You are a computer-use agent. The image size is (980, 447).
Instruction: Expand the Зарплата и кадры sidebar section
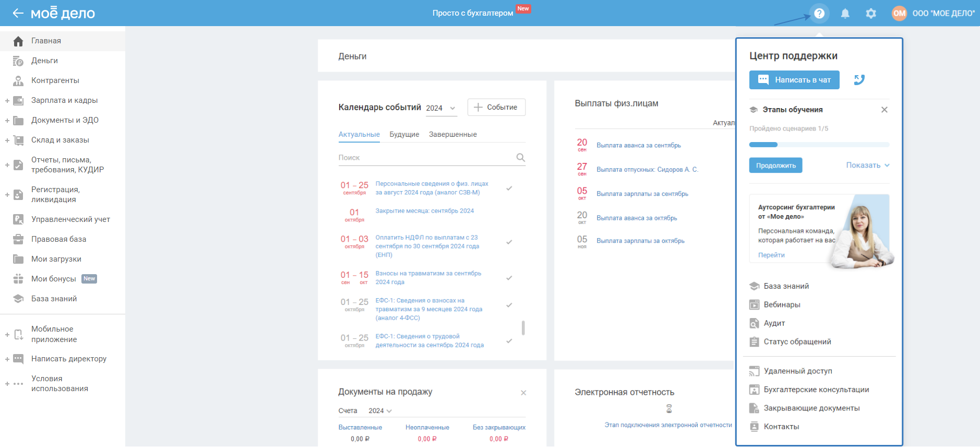click(7, 101)
